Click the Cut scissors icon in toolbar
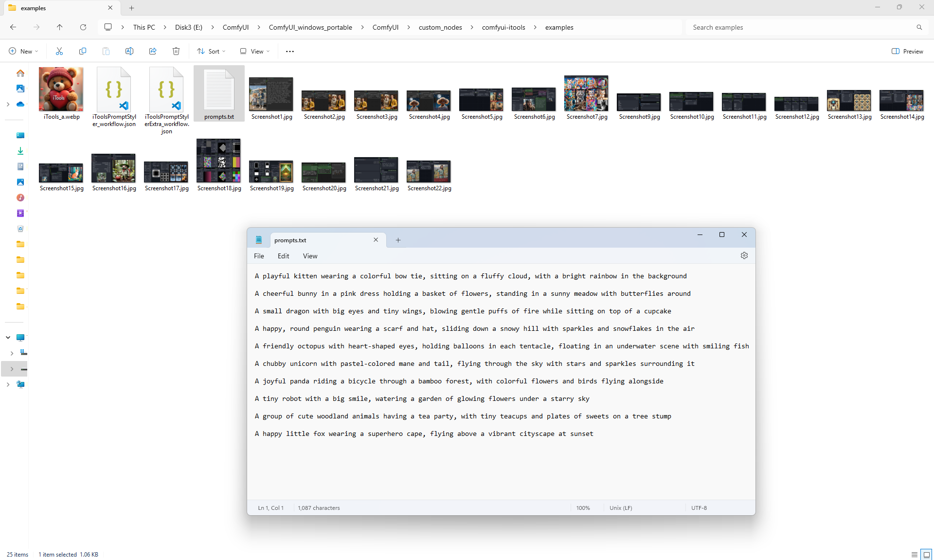 tap(59, 51)
